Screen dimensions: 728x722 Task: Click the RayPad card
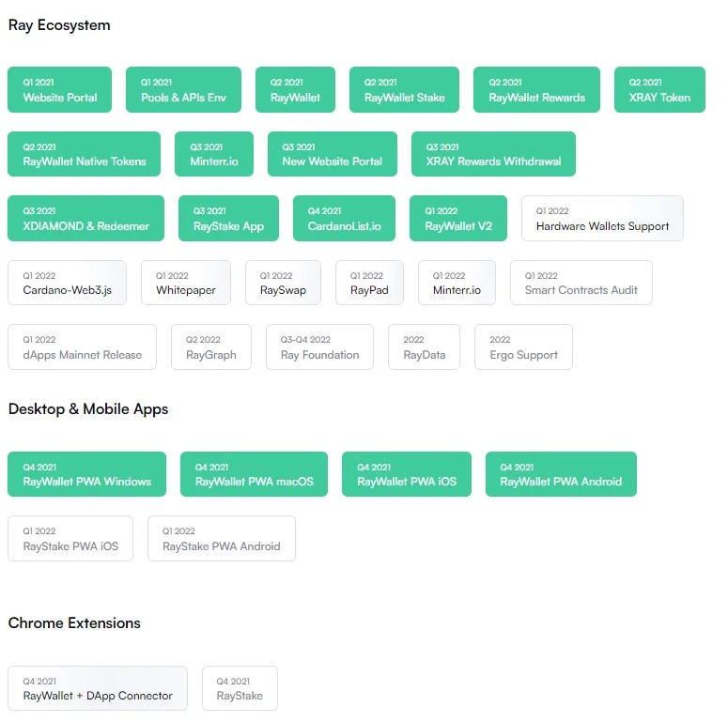pyautogui.click(x=369, y=283)
